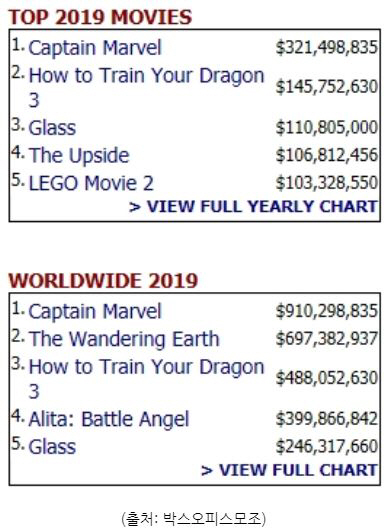Click View Full Chart link
Image resolution: width=388 pixels, height=528 pixels.
pos(289,470)
